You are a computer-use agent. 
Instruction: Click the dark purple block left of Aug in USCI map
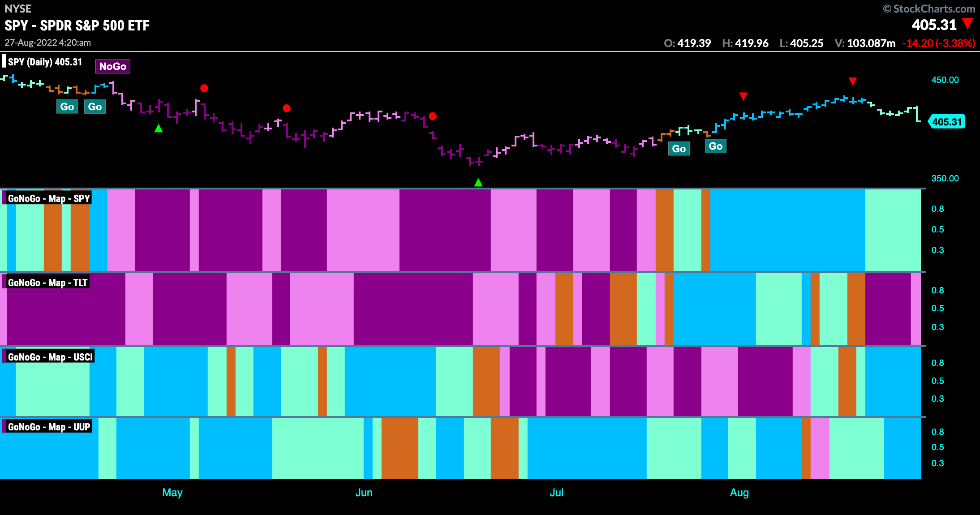(x=688, y=382)
